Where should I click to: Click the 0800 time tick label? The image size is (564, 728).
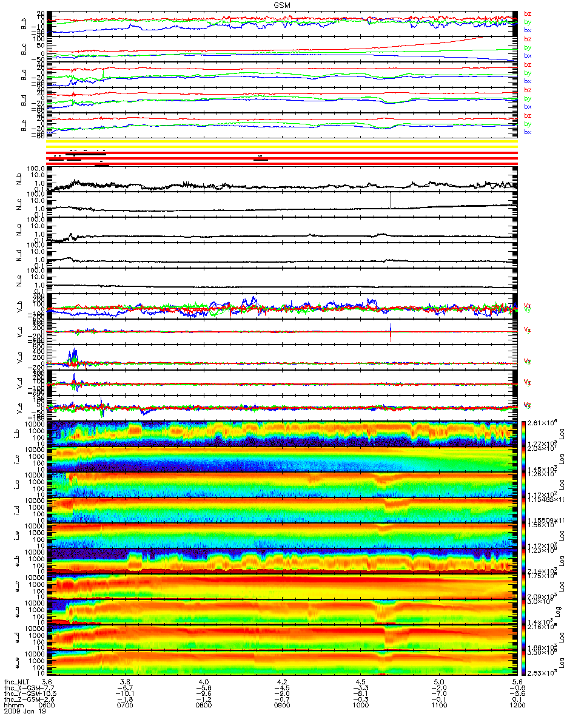tap(203, 706)
